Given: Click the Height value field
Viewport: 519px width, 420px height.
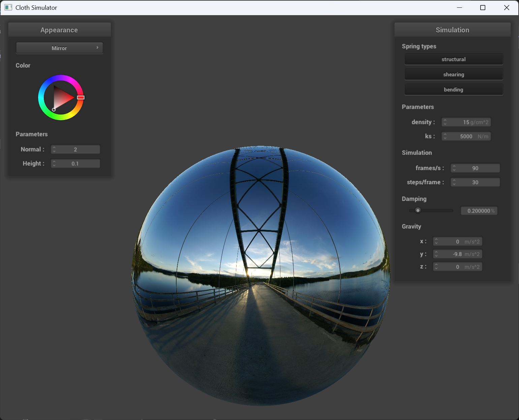Looking at the screenshot, I should (75, 163).
